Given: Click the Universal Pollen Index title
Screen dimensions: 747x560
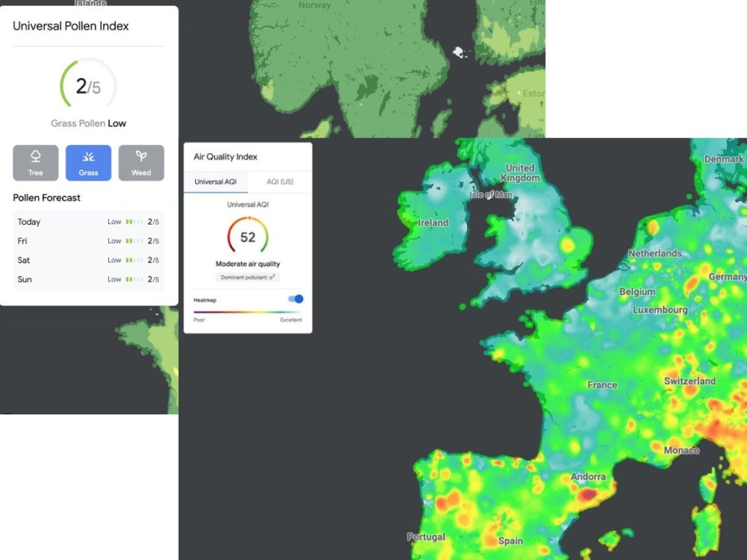Looking at the screenshot, I should 71,26.
